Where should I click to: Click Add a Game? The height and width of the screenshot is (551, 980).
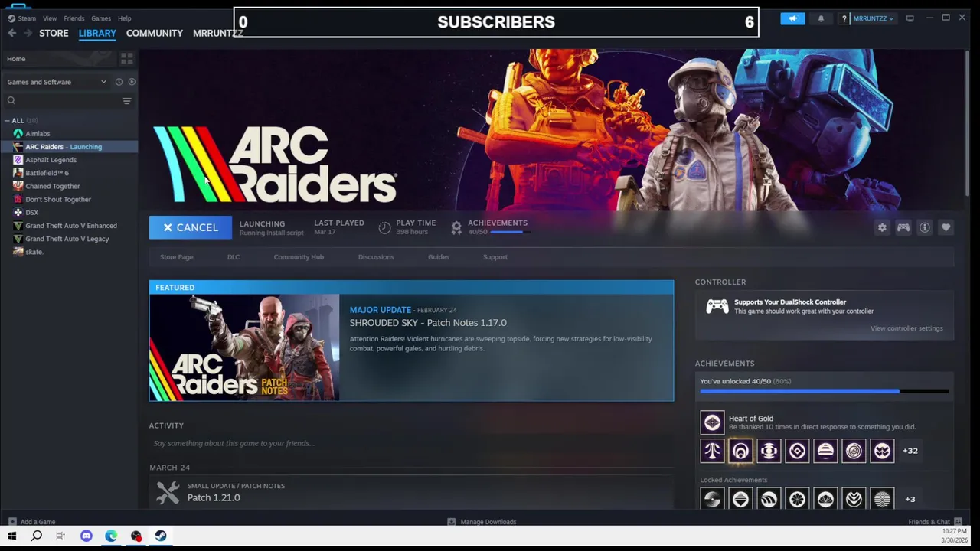(31, 522)
